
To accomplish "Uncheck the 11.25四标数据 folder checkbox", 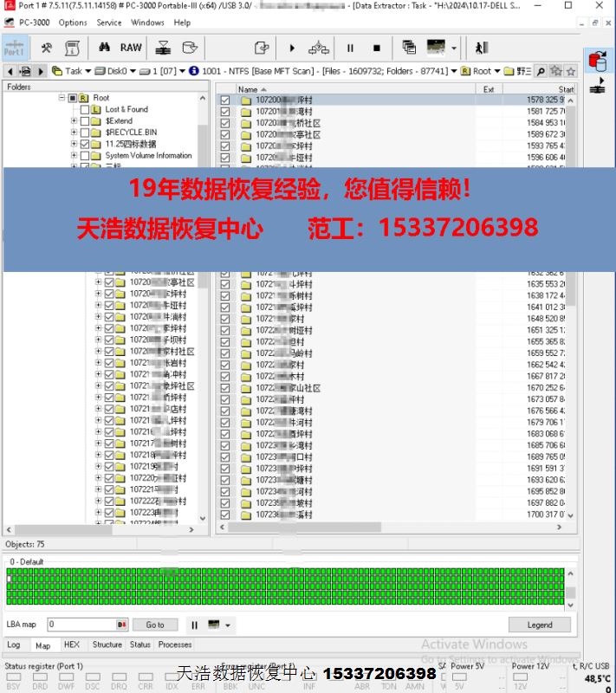I will [85, 145].
